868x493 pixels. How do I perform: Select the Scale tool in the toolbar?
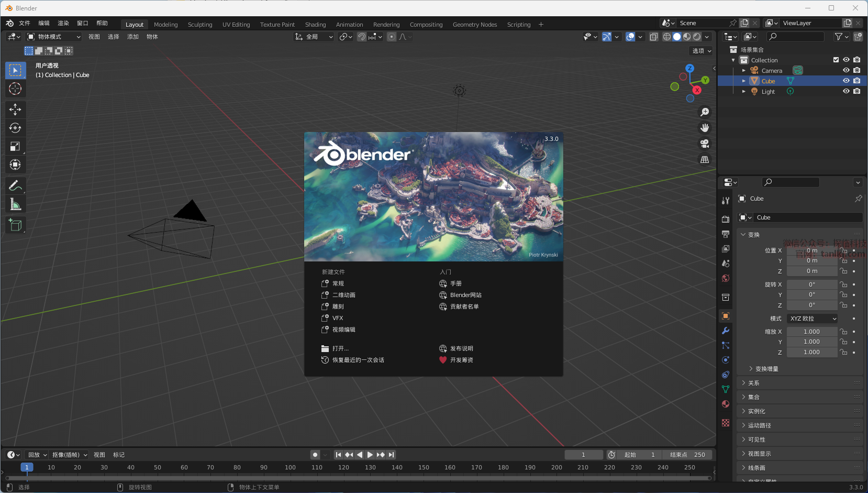pos(15,147)
